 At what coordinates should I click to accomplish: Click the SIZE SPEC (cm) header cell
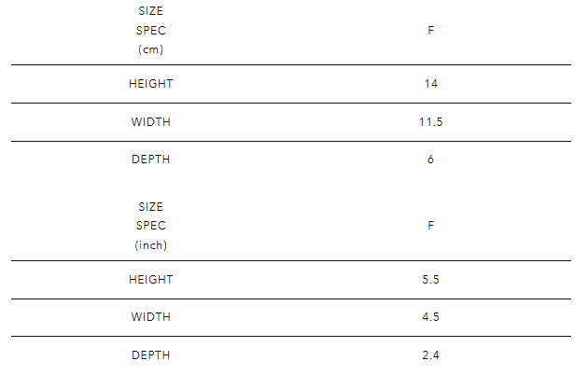(150, 30)
